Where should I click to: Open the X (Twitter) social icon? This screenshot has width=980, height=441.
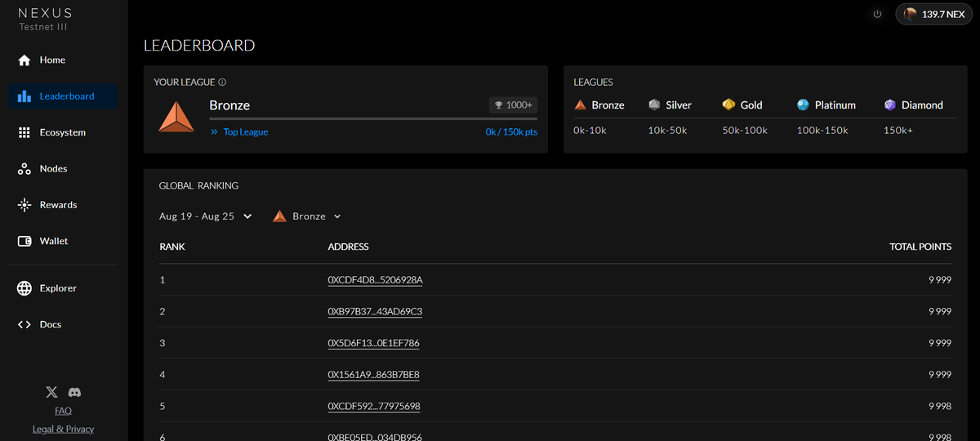[51, 393]
